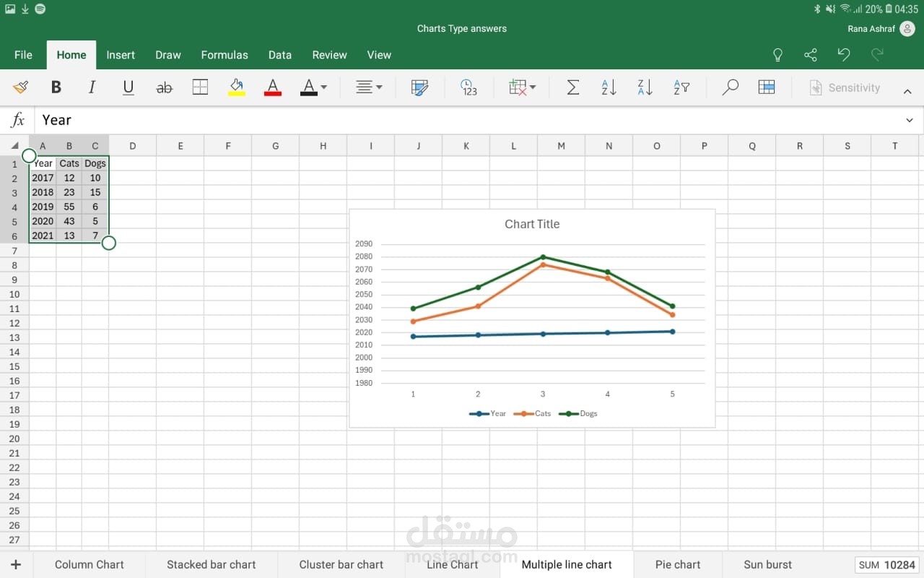Add a new sheet with plus button

[x=16, y=564]
